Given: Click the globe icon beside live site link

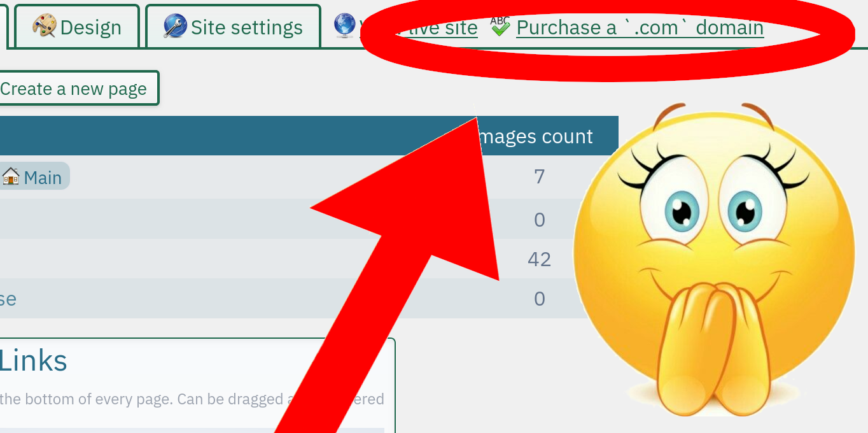Looking at the screenshot, I should click(x=344, y=26).
